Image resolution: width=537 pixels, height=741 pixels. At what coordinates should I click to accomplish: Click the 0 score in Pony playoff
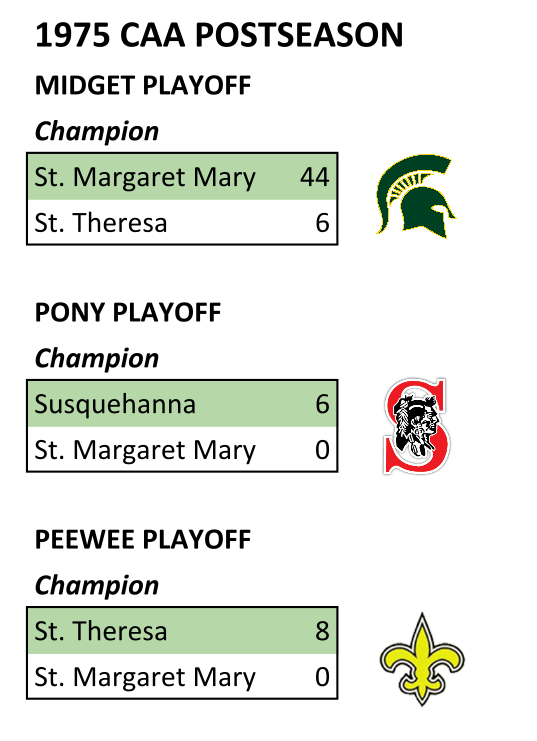(322, 450)
